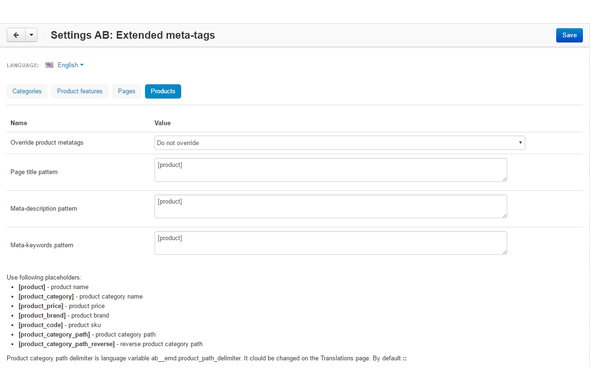Click the [product_category_path_reverse] placeholder text

[x=67, y=344]
